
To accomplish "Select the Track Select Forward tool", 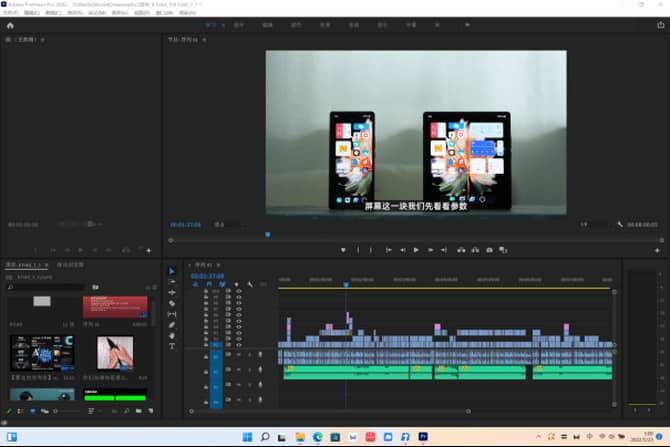I will pos(172,282).
